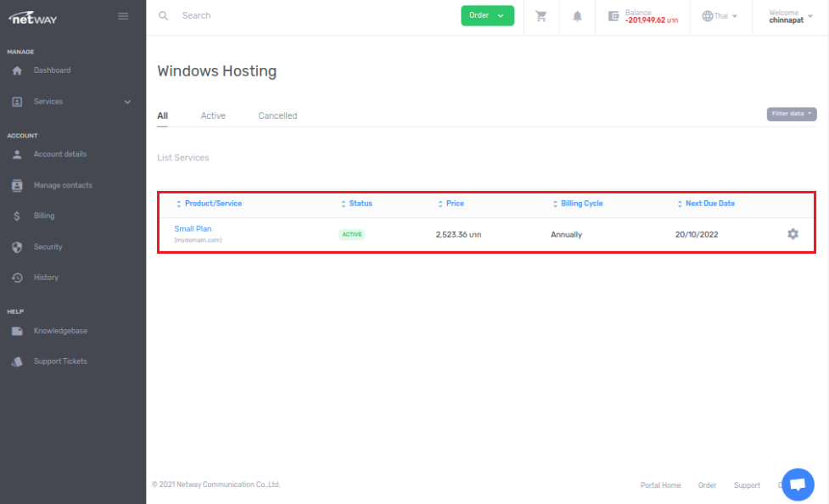Switch to the Active tab
Image resolution: width=829 pixels, height=504 pixels.
[213, 115]
